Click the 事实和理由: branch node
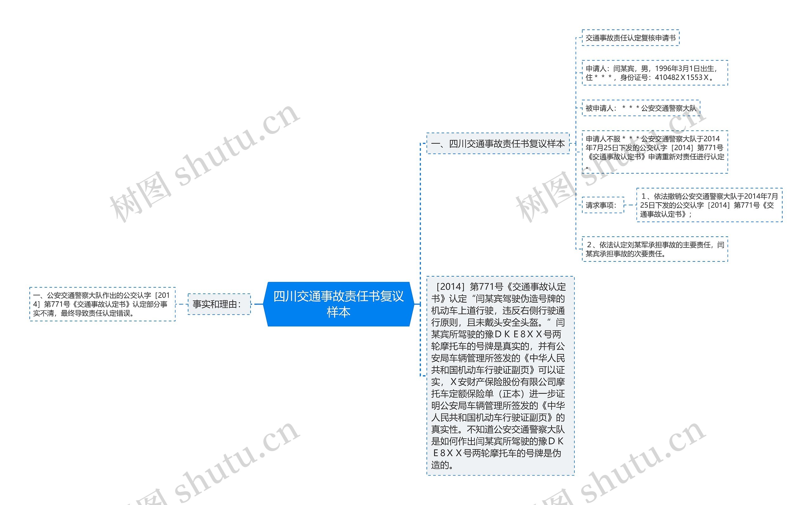The image size is (812, 505). [219, 304]
